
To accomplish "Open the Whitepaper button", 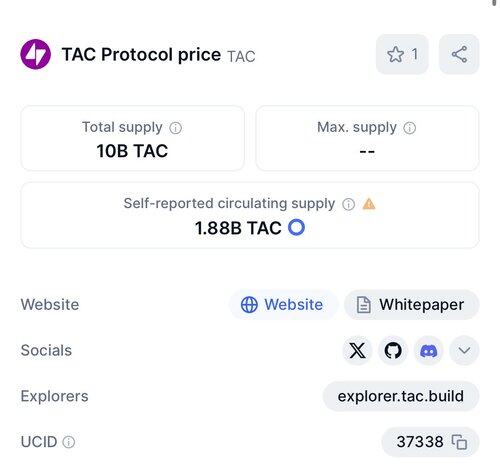I will point(412,305).
